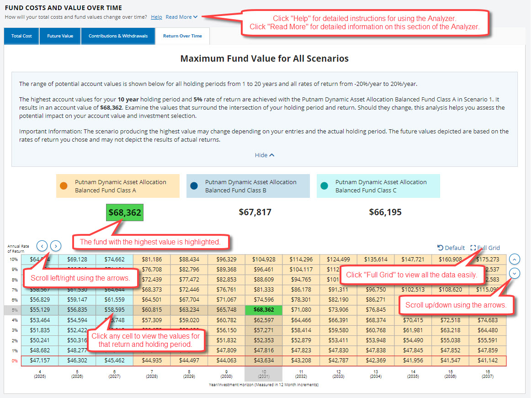The width and height of the screenshot is (532, 398).
Task: Hide the scenario description panel
Action: tap(264, 155)
